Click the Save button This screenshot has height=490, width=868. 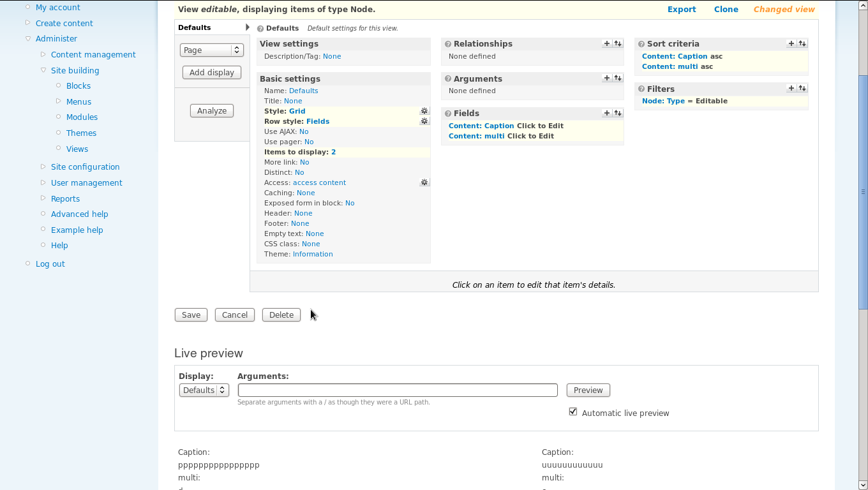[191, 315]
